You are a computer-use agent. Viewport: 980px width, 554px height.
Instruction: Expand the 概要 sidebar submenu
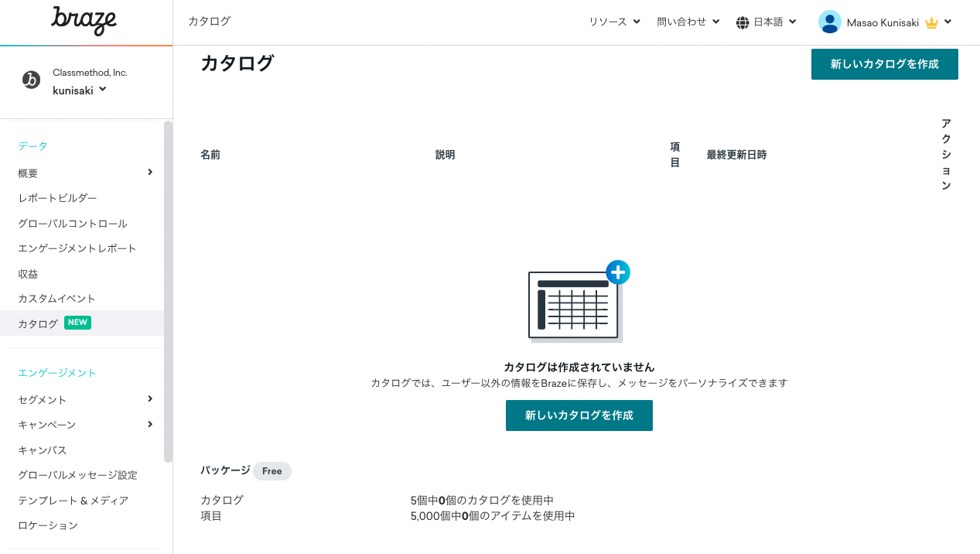(x=150, y=173)
